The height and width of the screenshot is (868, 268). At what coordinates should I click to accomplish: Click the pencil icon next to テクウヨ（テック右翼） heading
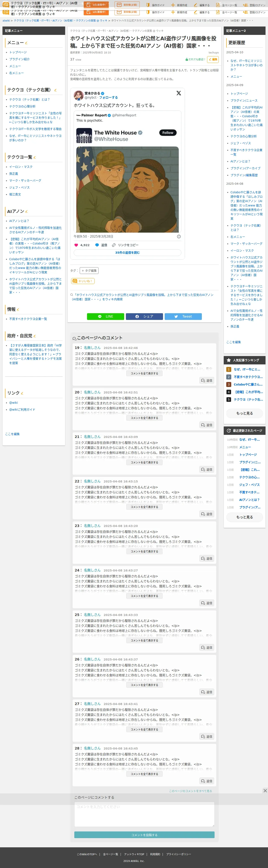[x=55, y=90]
